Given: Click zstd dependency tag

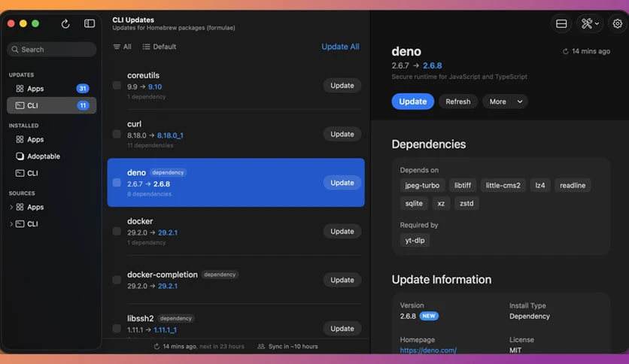Looking at the screenshot, I should [x=466, y=203].
